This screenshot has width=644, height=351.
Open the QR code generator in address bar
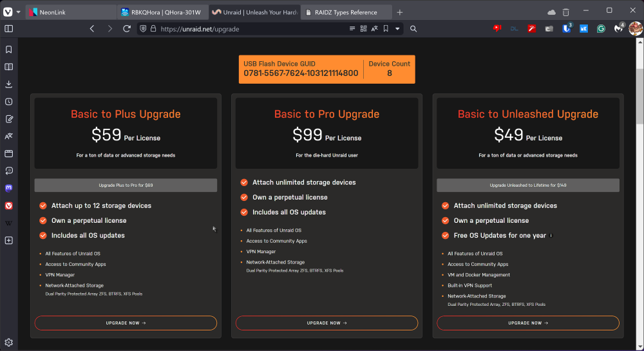363,29
